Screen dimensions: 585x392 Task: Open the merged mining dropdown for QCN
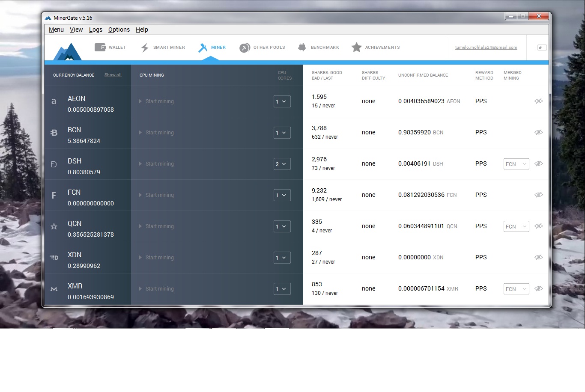(516, 226)
